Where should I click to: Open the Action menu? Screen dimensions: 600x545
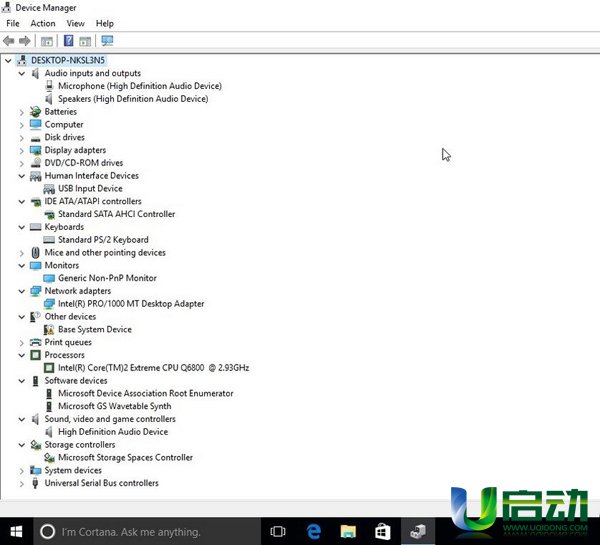(x=43, y=23)
